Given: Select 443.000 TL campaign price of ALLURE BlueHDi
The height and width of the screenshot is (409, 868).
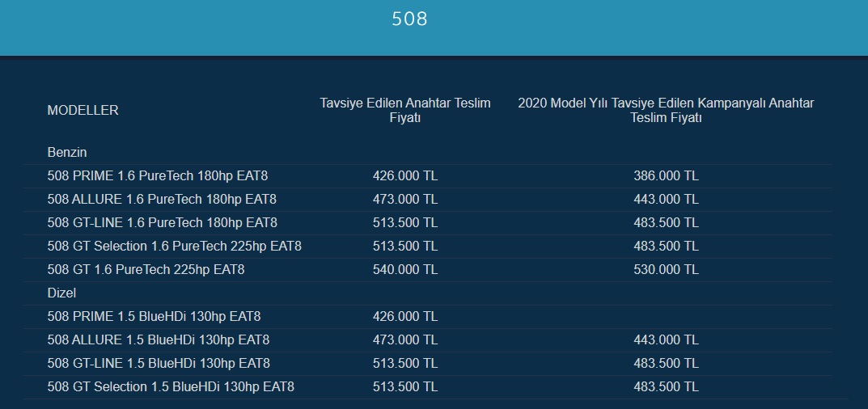Looking at the screenshot, I should 666,339.
